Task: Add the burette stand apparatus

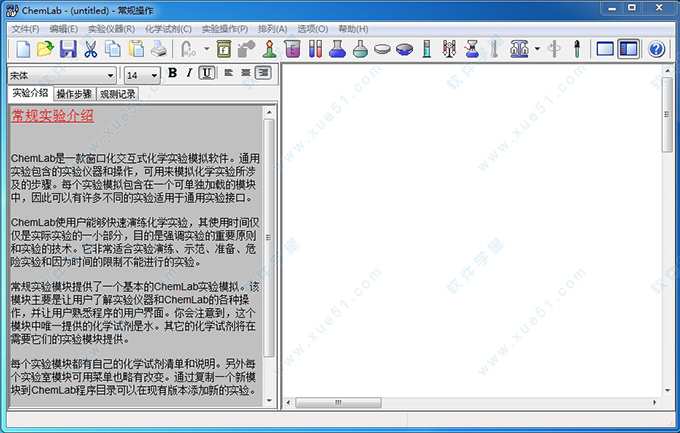Action: (449, 49)
